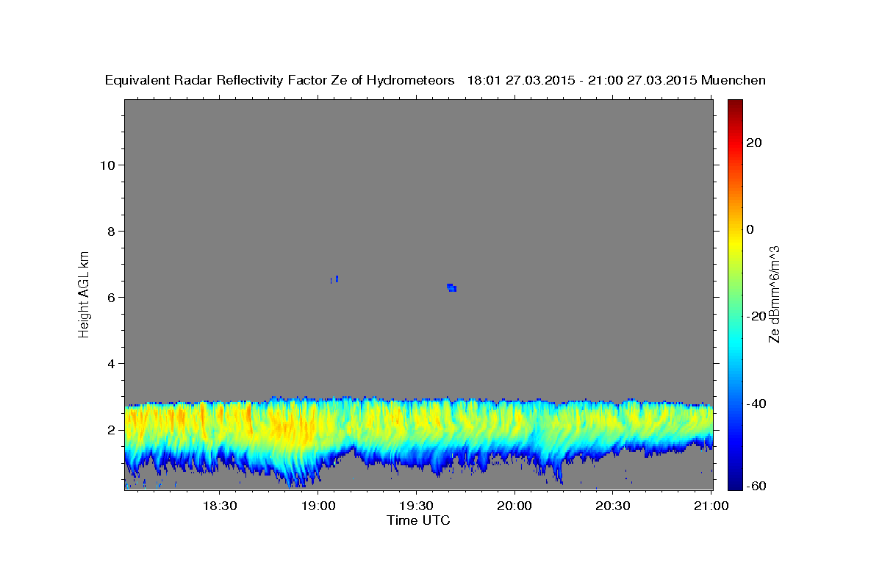Click the dark blue bottom of the colorbar

[735, 481]
